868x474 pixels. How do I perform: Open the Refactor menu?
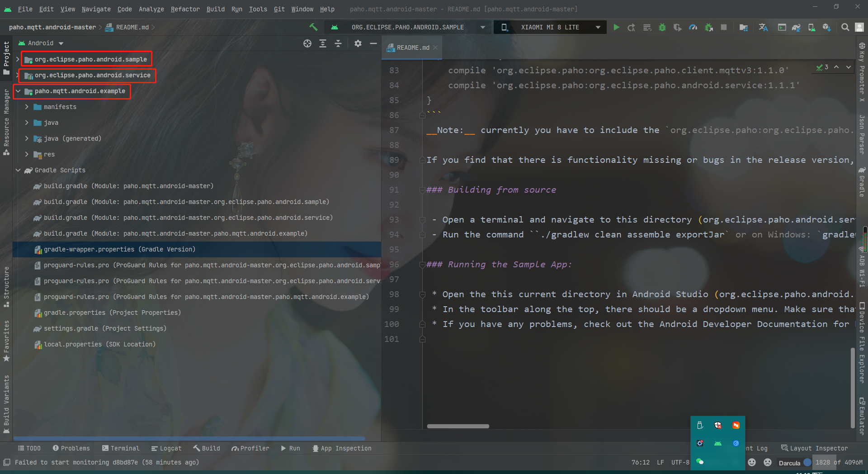coord(185,9)
